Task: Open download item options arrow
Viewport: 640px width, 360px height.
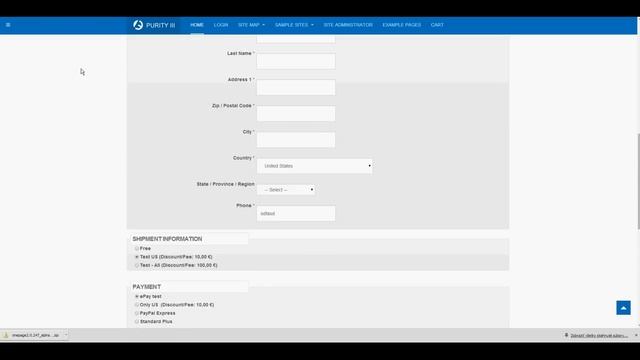Action: coord(66,335)
